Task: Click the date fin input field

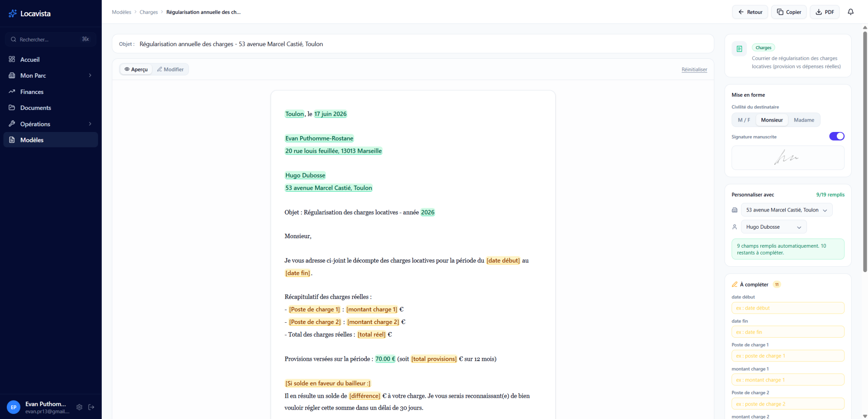Action: (x=788, y=332)
